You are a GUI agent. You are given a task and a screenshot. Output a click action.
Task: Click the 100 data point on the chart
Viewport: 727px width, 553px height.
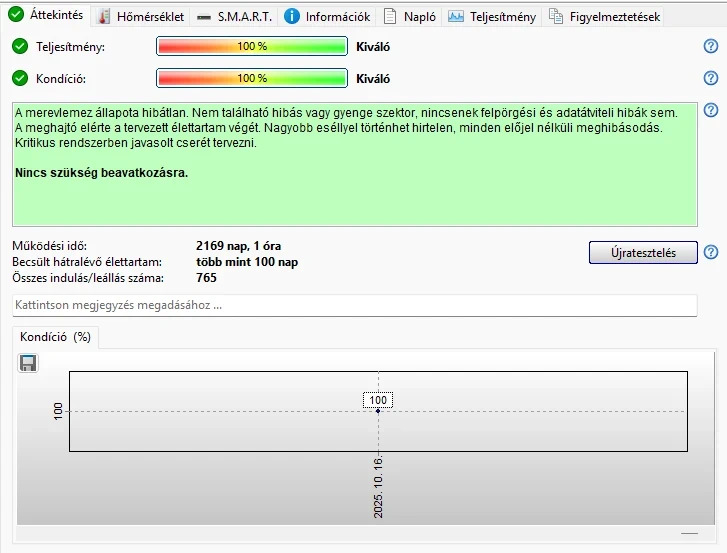(378, 411)
